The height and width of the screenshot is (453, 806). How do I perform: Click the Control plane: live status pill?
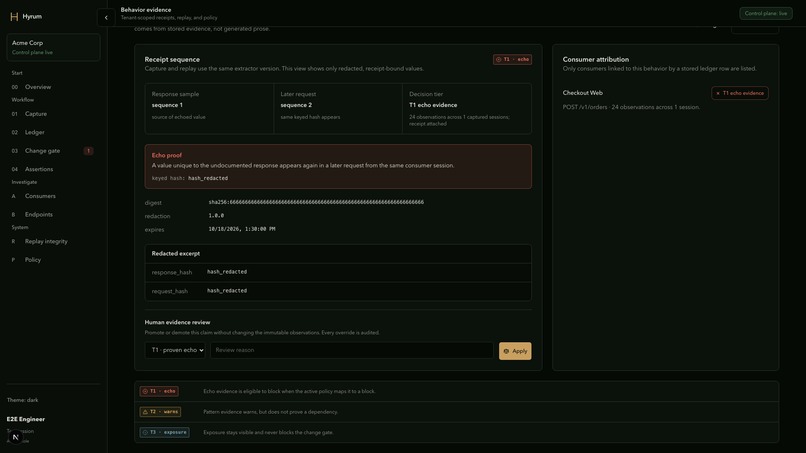click(x=765, y=13)
